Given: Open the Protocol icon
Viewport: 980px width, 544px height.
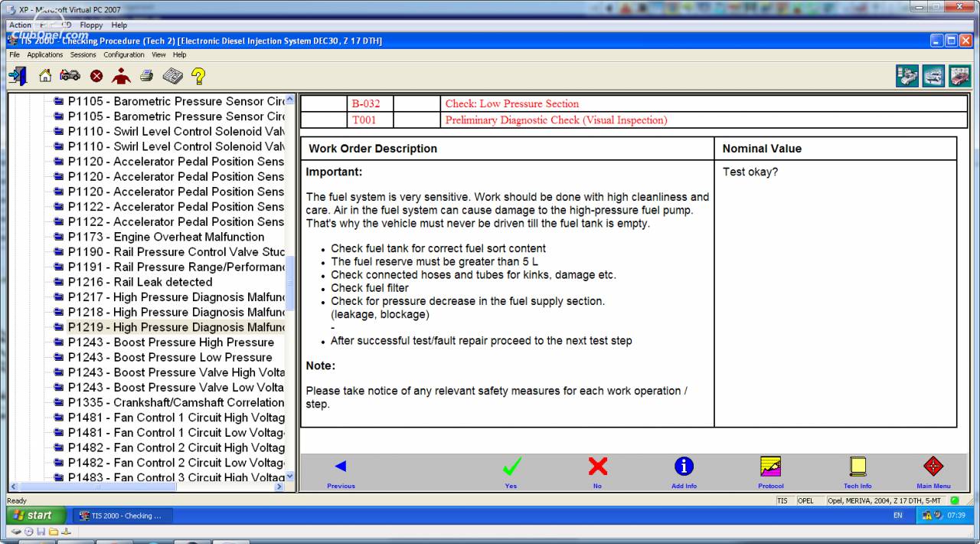Looking at the screenshot, I should click(770, 471).
